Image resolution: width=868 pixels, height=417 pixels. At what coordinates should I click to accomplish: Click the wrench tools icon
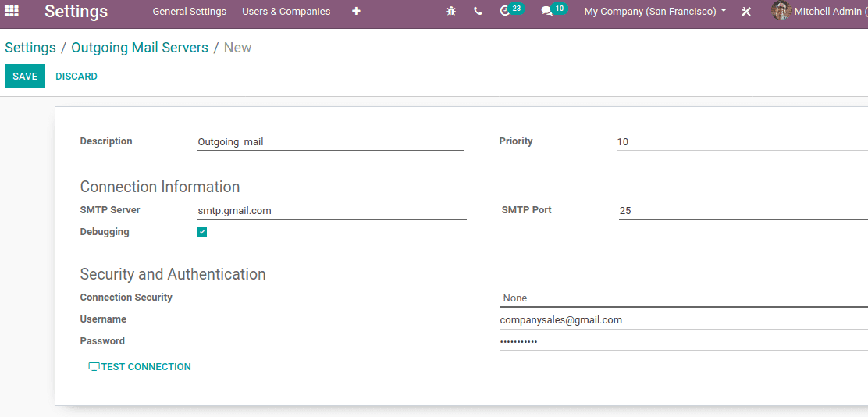point(745,11)
